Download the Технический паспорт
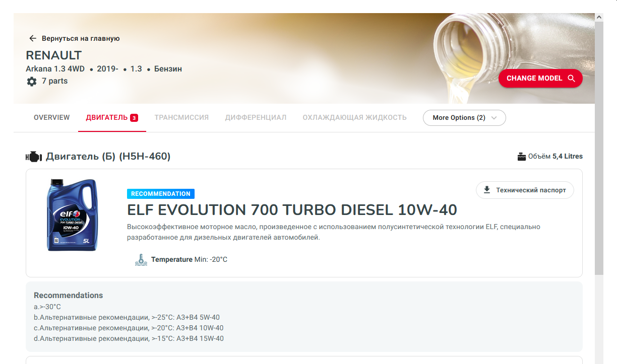Image resolution: width=617 pixels, height=364 pixels. (525, 190)
